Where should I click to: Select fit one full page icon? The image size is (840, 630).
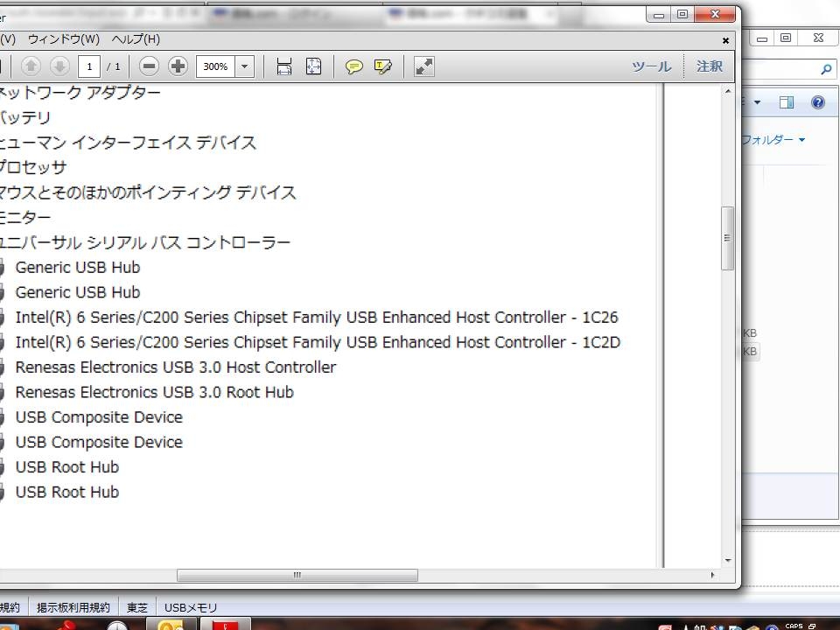tap(313, 66)
